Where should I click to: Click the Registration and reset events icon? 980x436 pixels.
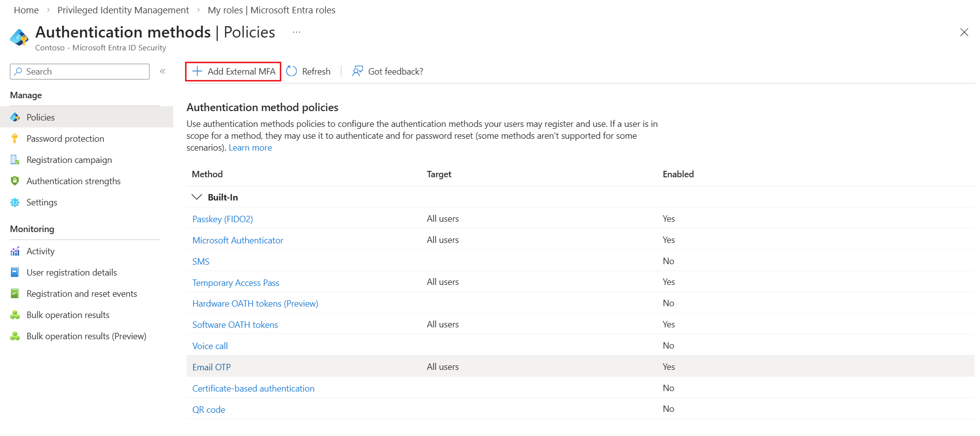[15, 293]
